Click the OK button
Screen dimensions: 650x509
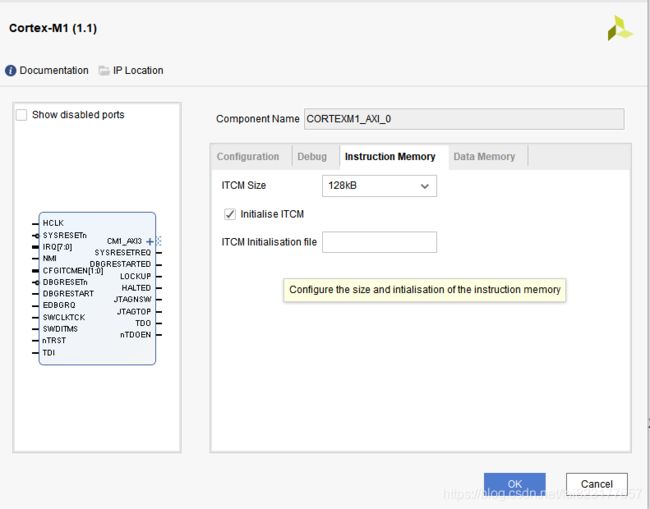(514, 484)
